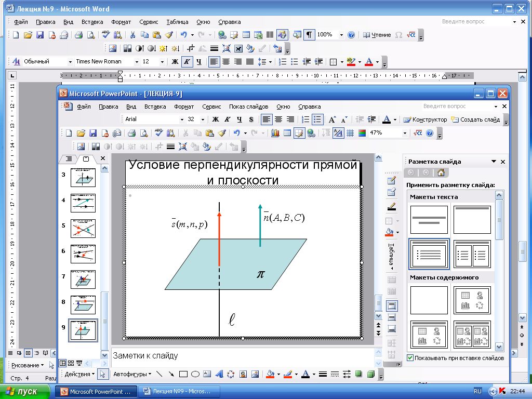Image resolution: width=532 pixels, height=399 pixels.
Task: Open Word style dropdown showing Обычный
Action: [70, 62]
